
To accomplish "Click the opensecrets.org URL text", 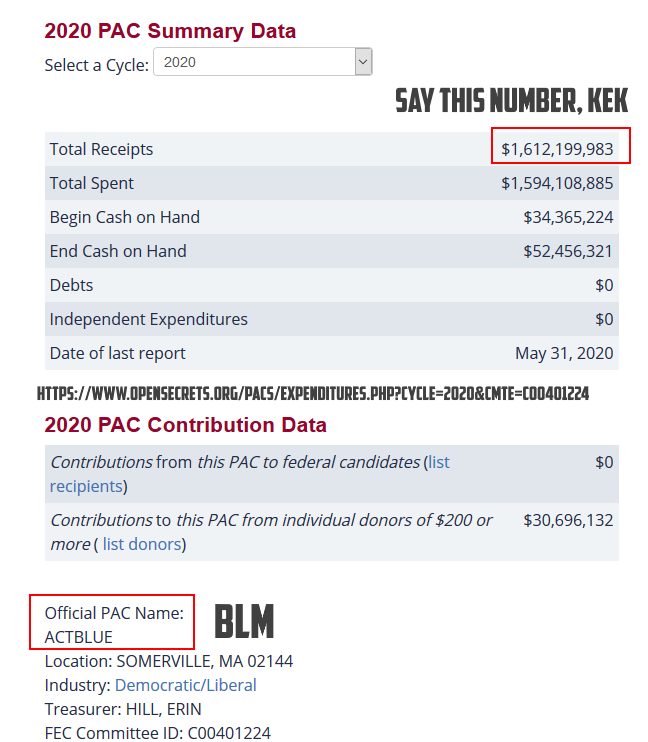I will [312, 394].
